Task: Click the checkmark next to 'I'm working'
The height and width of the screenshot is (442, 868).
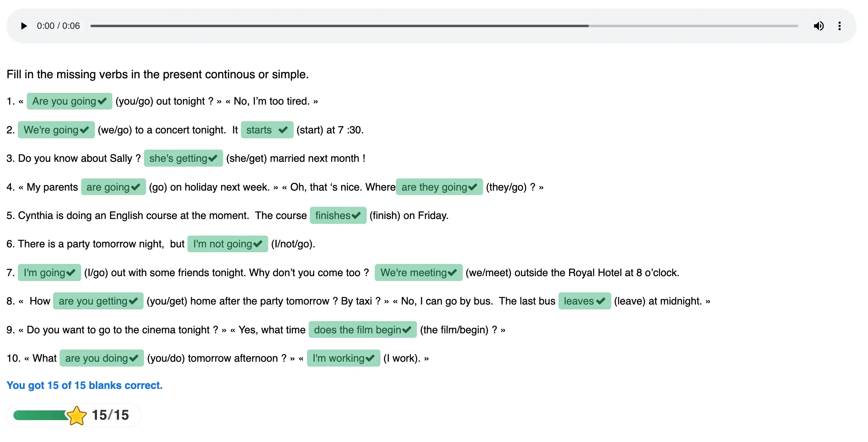Action: pyautogui.click(x=370, y=358)
